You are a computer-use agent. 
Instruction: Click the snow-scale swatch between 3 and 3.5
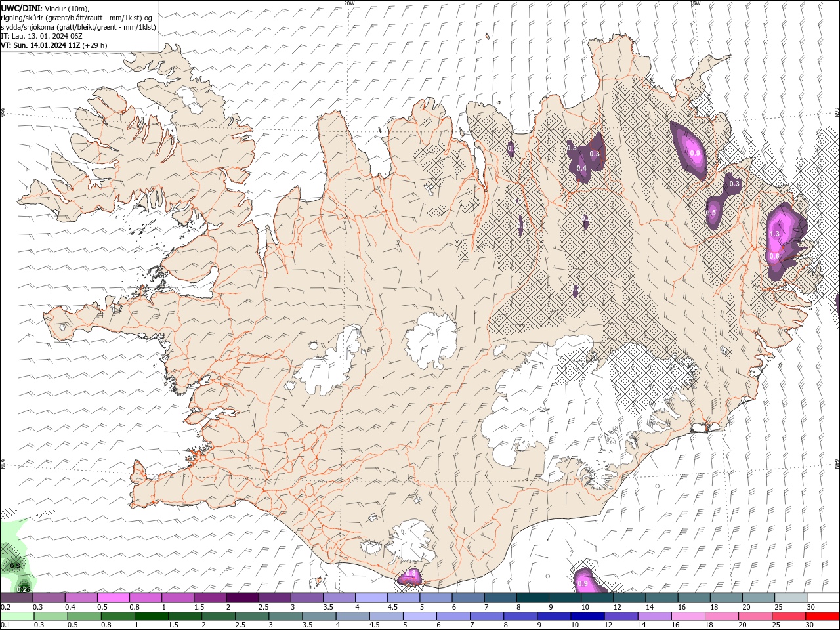pos(307,598)
